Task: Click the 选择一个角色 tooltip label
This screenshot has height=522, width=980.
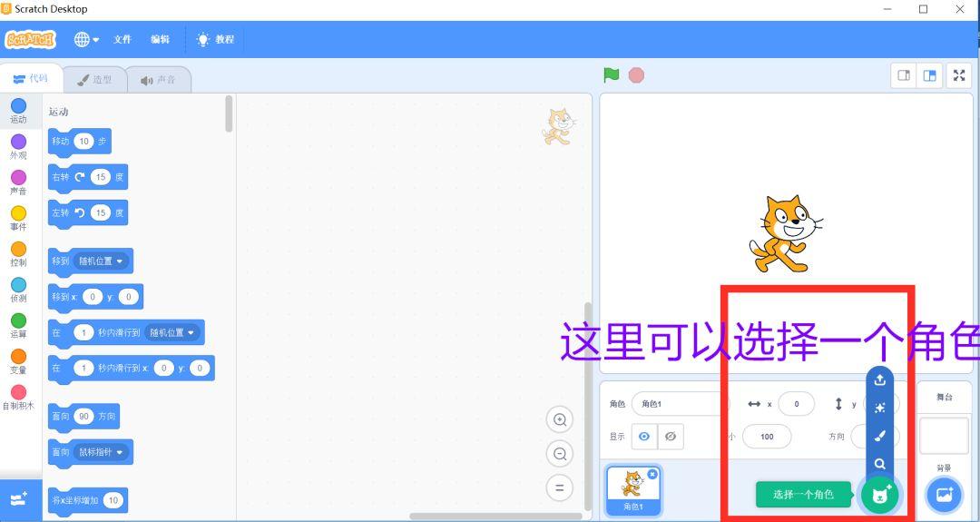Action: (x=803, y=495)
